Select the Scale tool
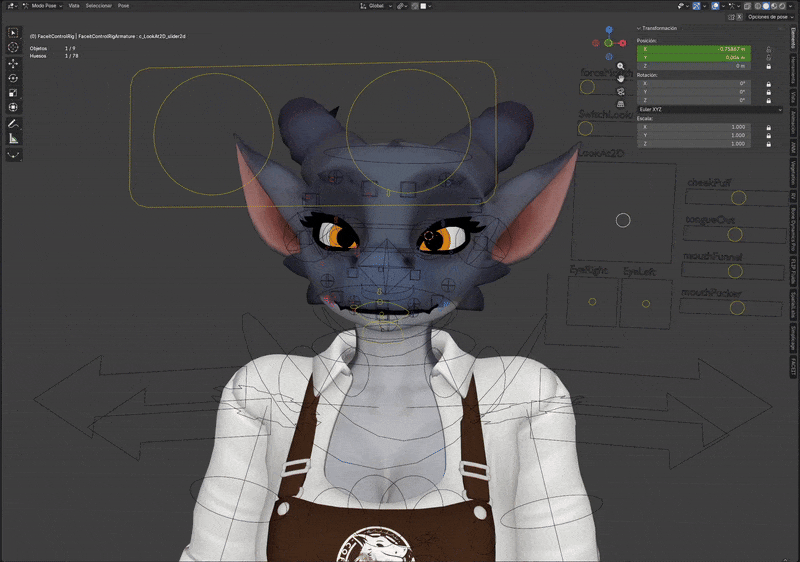 (13, 93)
